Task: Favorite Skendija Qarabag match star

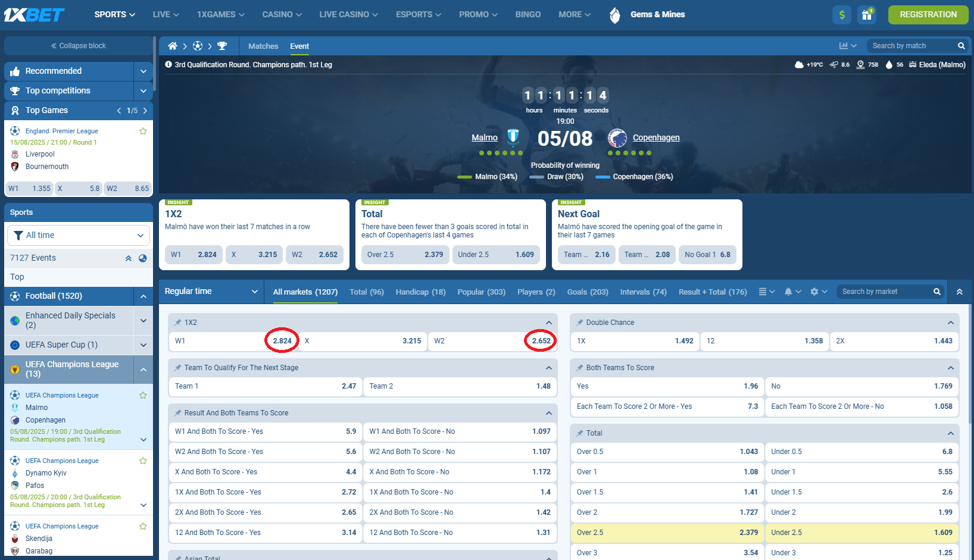Action: [x=143, y=526]
